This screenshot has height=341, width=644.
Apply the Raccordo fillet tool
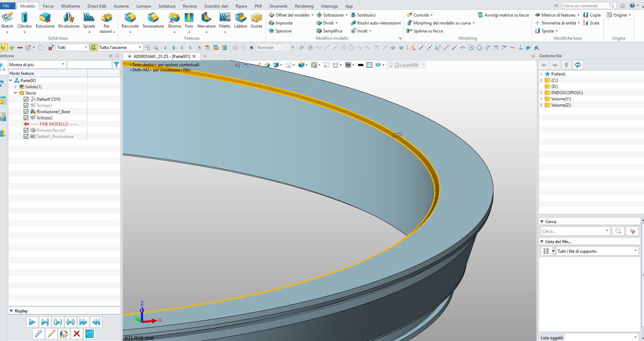130,20
